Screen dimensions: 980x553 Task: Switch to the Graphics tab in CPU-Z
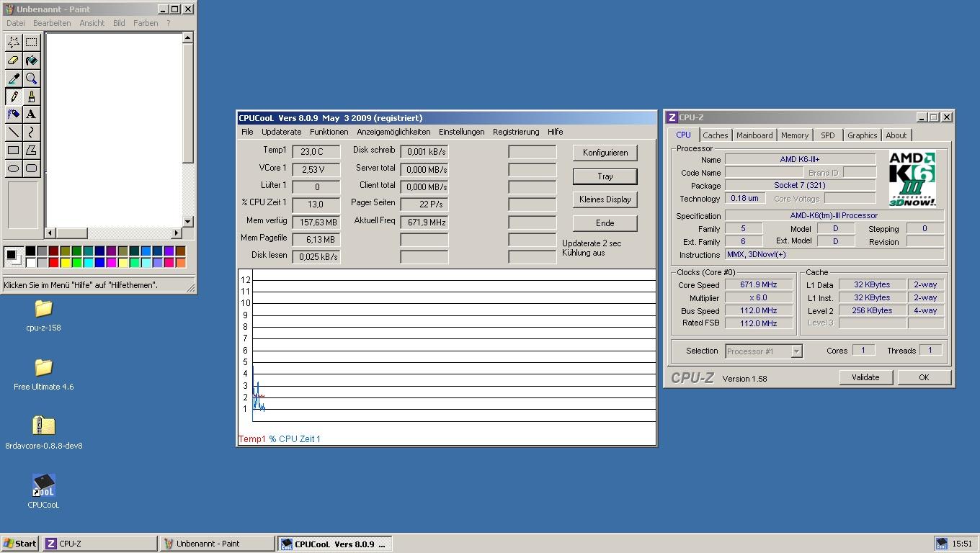point(862,135)
